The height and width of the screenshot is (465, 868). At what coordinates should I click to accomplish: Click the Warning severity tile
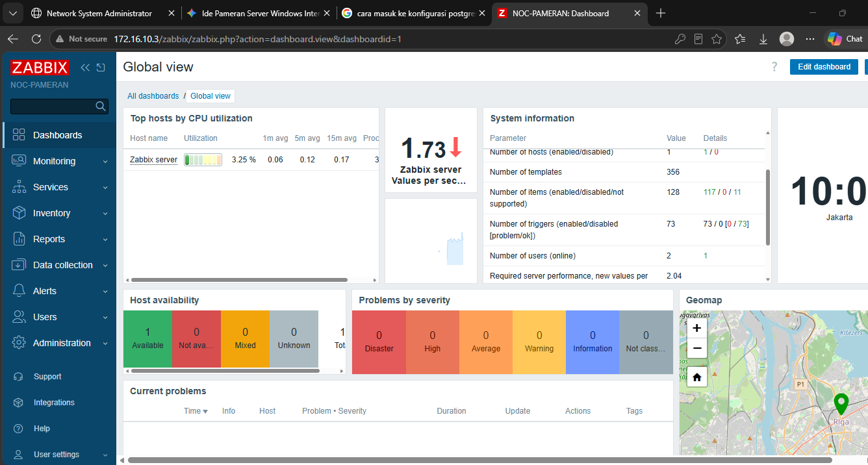pyautogui.click(x=539, y=342)
